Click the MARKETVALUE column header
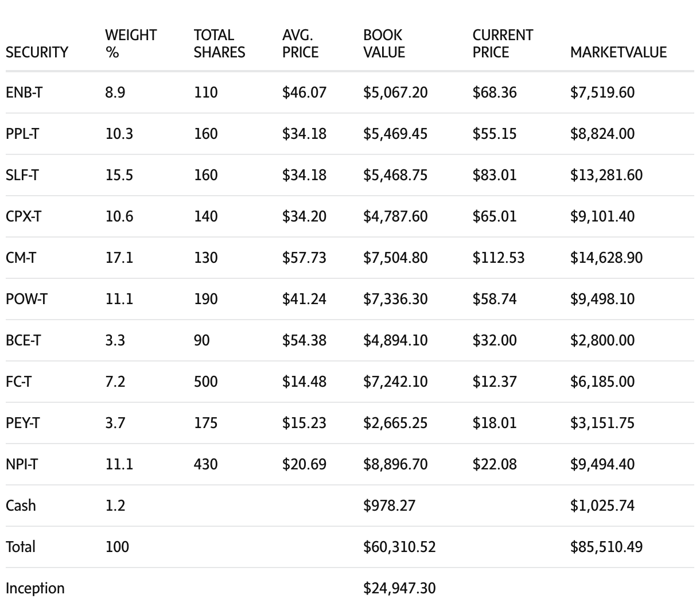Viewport: 700px width, 614px height. [618, 52]
